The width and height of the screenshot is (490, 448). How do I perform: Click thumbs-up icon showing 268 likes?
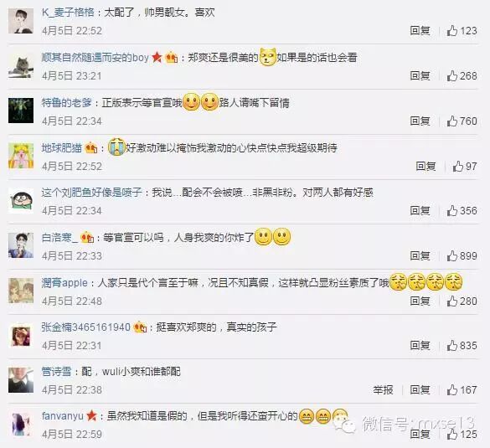tap(451, 76)
